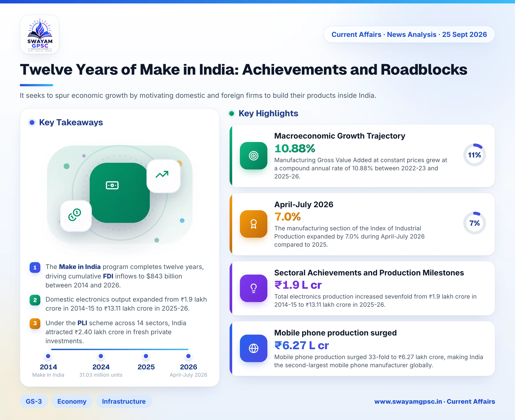Click the Infrastructure tag
Screen dimensions: 515x420
[124, 401]
